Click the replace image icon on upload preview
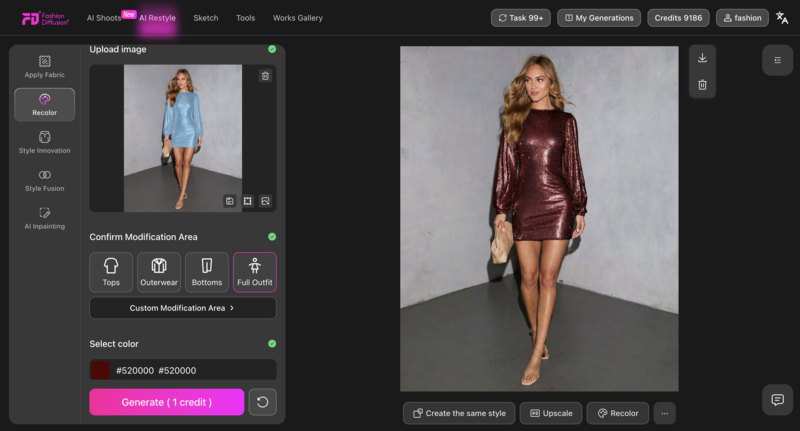 point(265,201)
